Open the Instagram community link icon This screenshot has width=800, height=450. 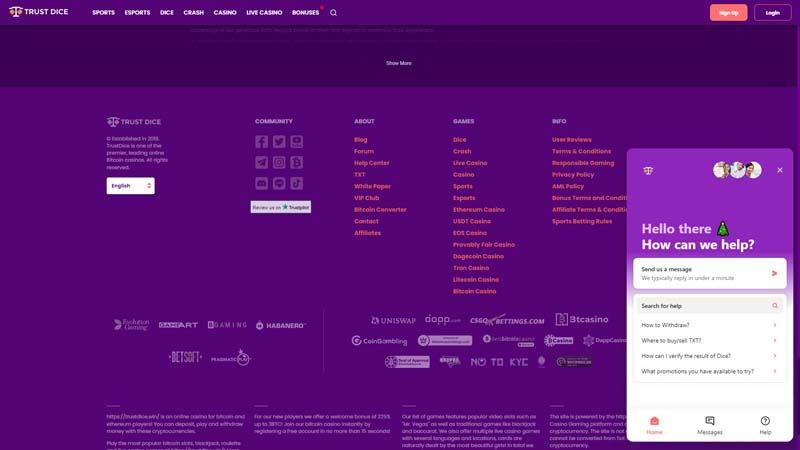tap(279, 162)
